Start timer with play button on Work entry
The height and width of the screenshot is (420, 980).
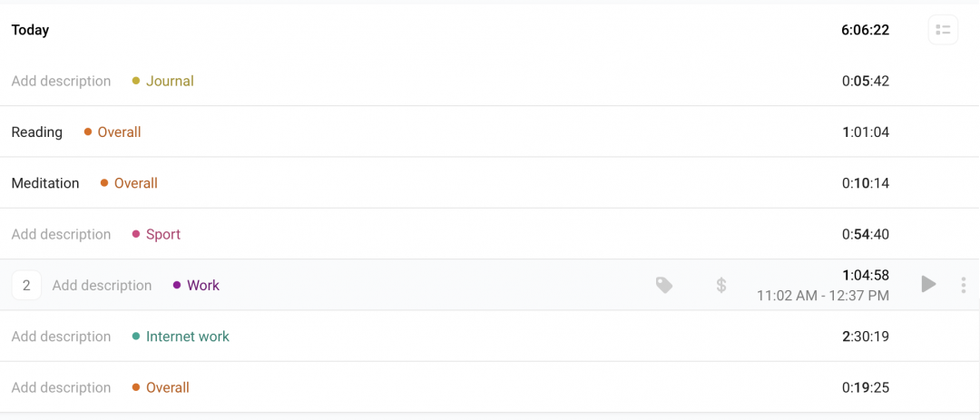[928, 285]
